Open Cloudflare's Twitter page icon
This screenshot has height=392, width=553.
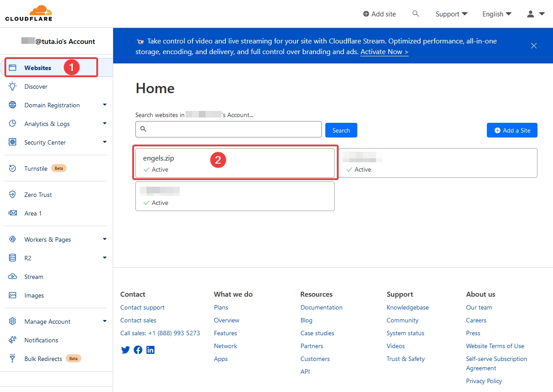tap(126, 350)
